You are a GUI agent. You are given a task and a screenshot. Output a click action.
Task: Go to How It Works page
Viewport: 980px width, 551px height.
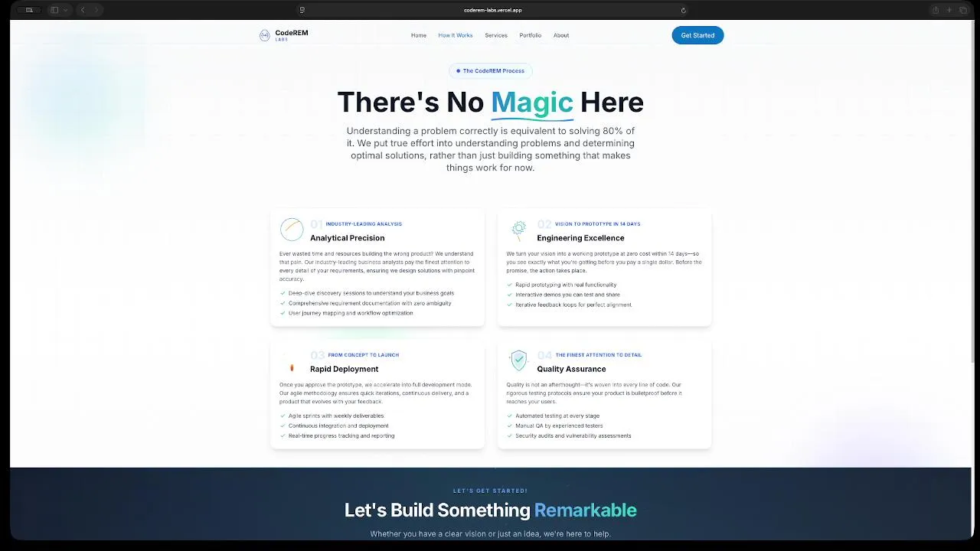[456, 35]
